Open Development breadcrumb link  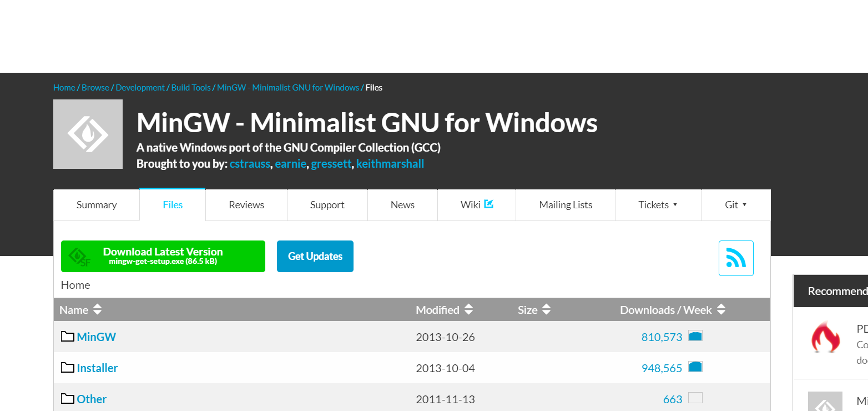pyautogui.click(x=140, y=88)
